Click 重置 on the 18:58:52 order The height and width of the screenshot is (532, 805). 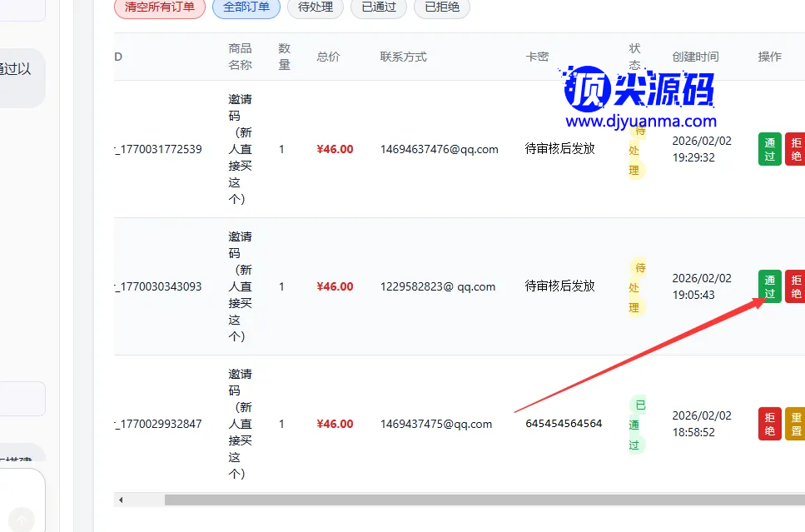click(x=795, y=424)
